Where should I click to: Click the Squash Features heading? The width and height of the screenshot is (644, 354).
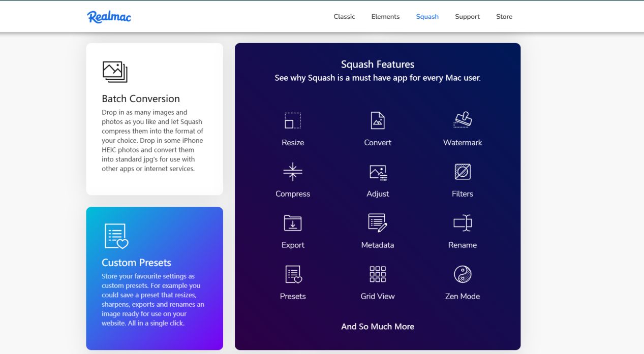(x=378, y=65)
